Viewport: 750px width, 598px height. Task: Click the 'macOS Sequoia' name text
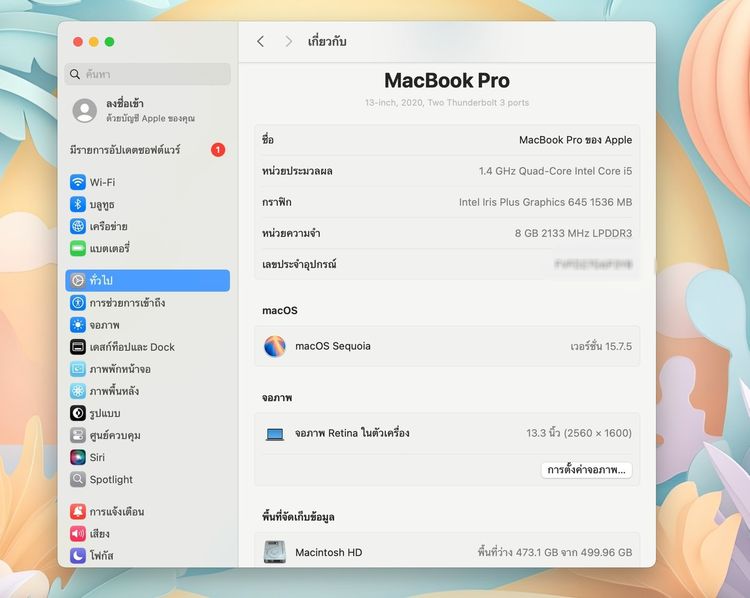click(333, 346)
